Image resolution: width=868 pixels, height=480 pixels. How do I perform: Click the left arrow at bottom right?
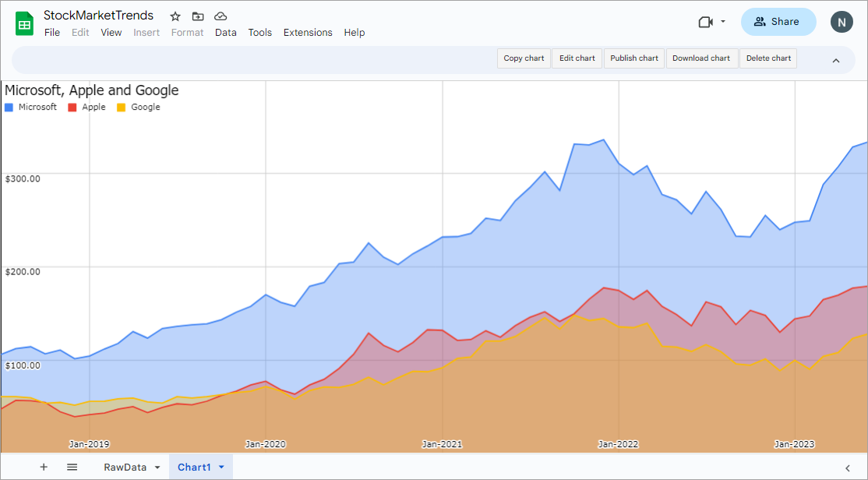point(848,468)
